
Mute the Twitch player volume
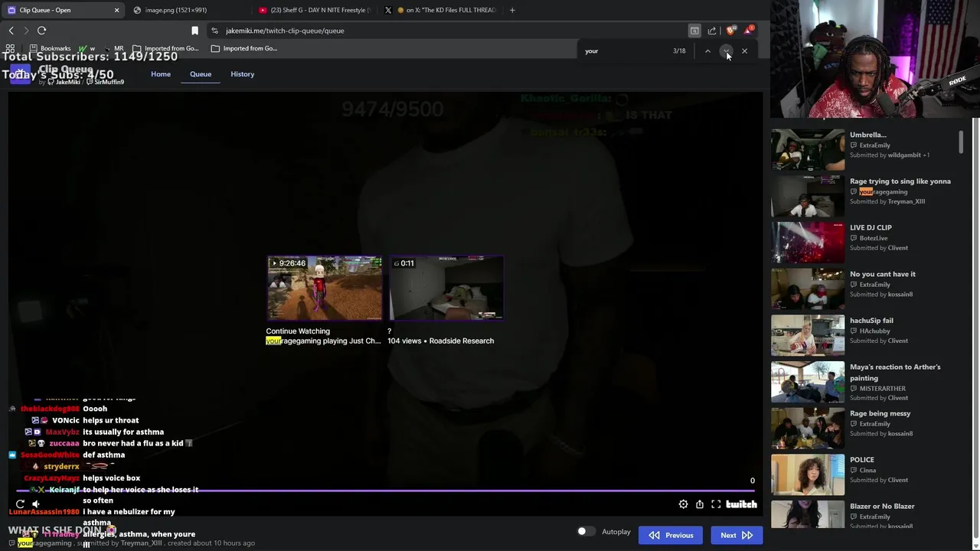tap(35, 504)
